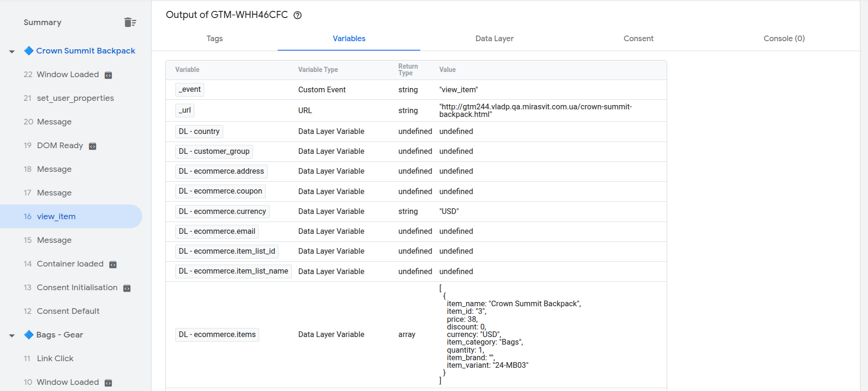This screenshot has width=868, height=391.
Task: Collapse the Crown Summit Backpack group
Action: click(x=12, y=52)
